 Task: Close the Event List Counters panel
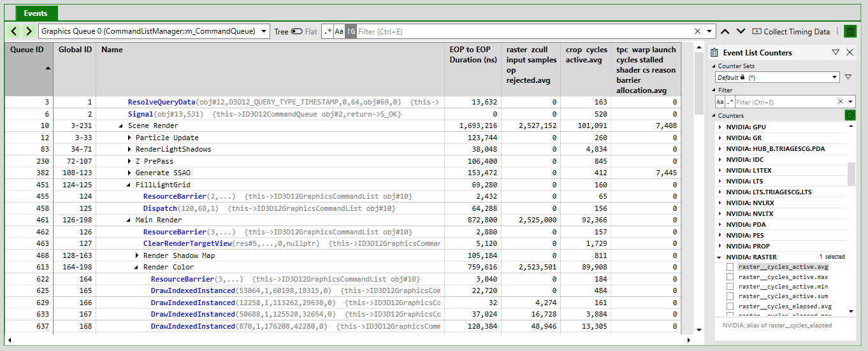coord(850,52)
